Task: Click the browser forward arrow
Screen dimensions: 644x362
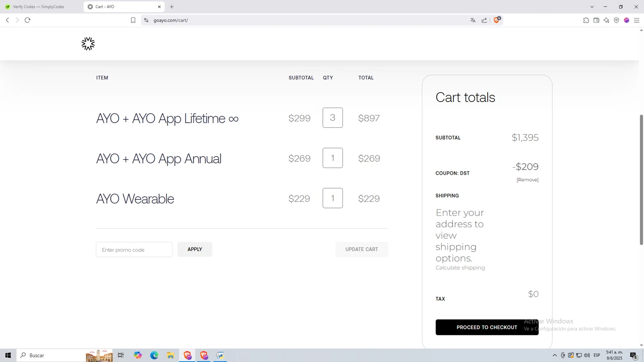Action: tap(17, 20)
